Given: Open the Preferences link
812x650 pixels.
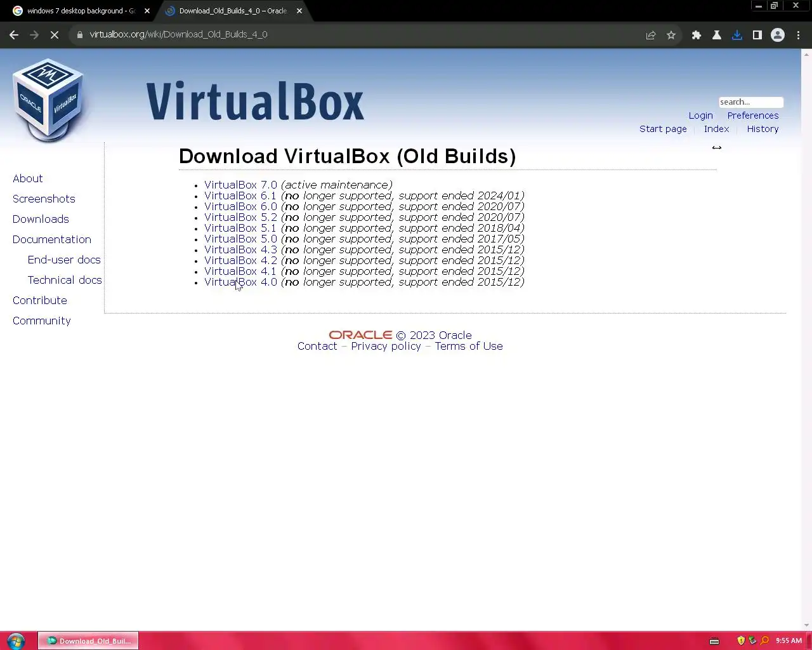Looking at the screenshot, I should 753,116.
